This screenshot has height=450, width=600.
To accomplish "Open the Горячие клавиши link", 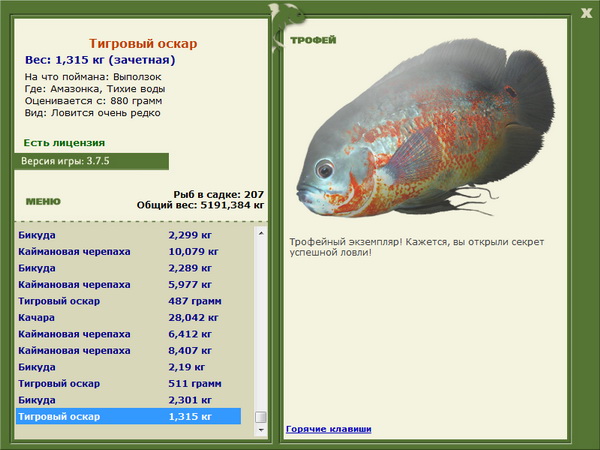I will (x=329, y=429).
